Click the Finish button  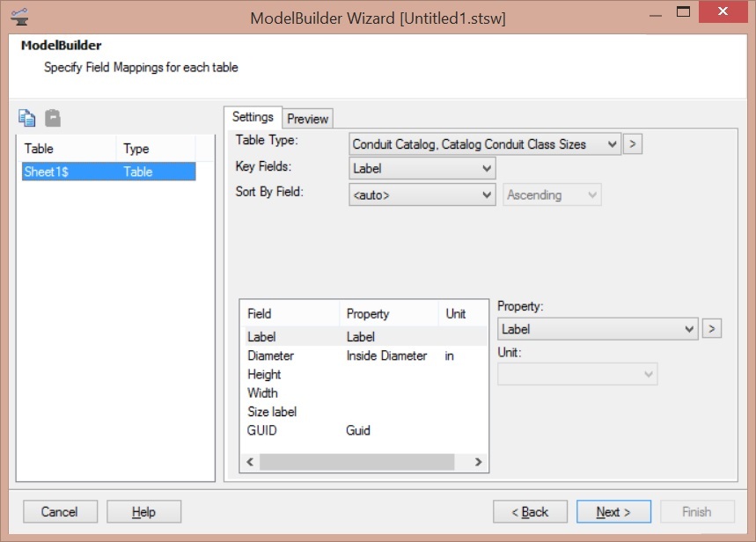point(697,511)
